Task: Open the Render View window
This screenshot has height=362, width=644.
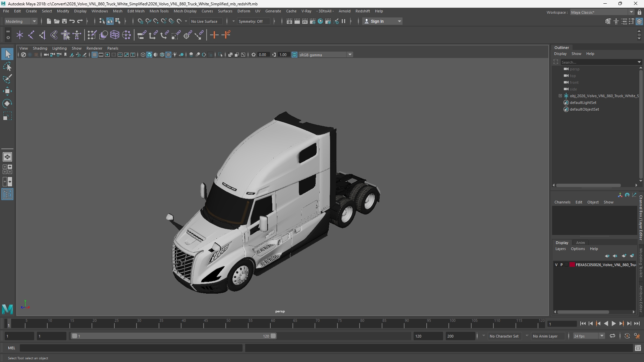Action: 289,21
